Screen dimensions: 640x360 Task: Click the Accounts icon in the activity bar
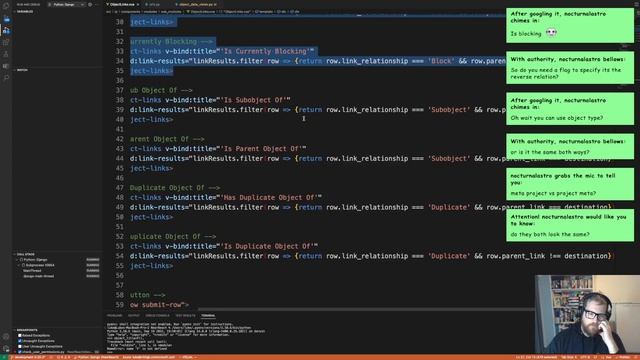pyautogui.click(x=6, y=337)
